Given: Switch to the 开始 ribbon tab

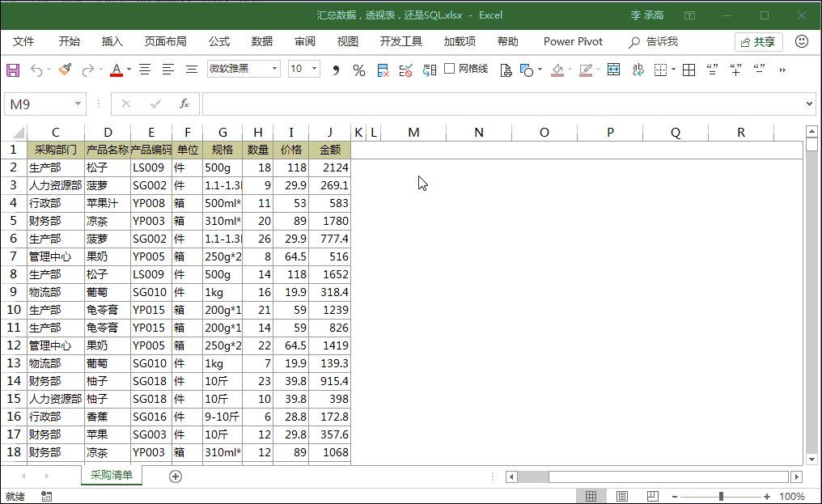Looking at the screenshot, I should tap(70, 41).
